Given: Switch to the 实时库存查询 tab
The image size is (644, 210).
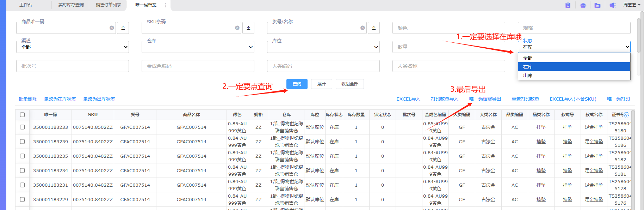Looking at the screenshot, I should 71,5.
